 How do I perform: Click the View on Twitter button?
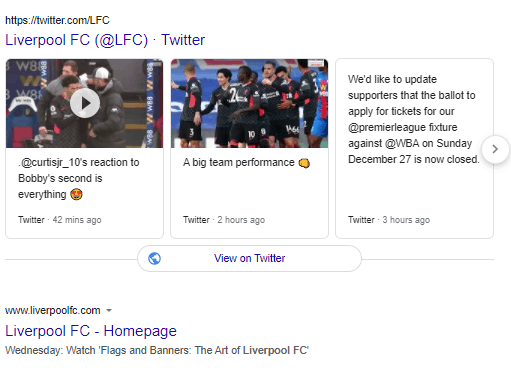(x=249, y=258)
